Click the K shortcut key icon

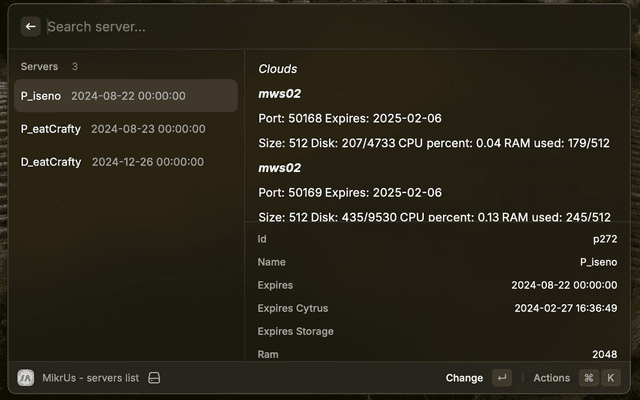click(x=610, y=378)
